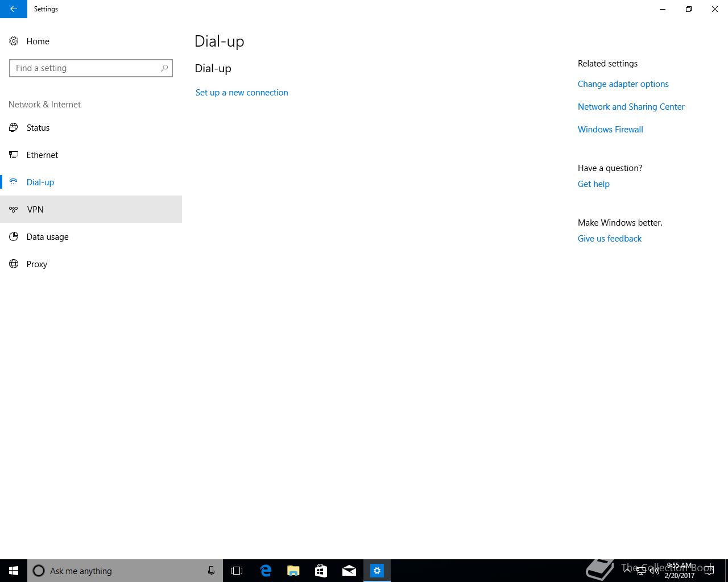Select Ethernet in the sidebar
Screen dimensions: 728x582
tap(91, 155)
